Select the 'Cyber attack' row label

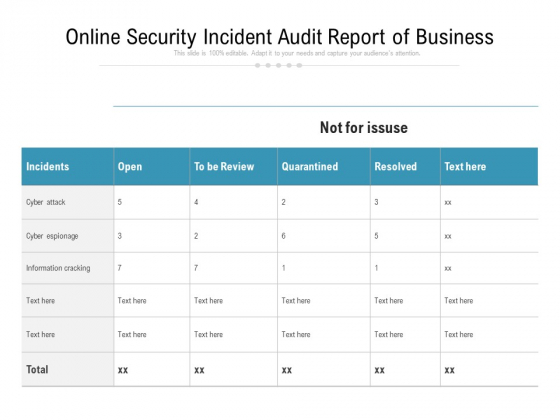[46, 202]
